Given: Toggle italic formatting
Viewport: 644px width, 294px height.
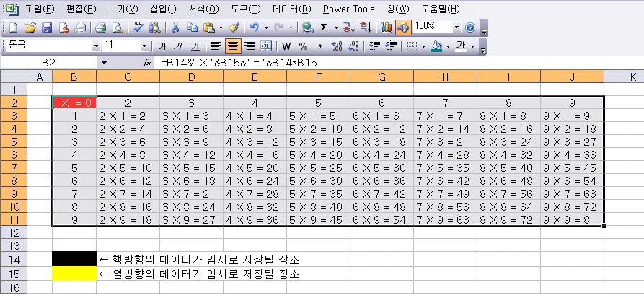Looking at the screenshot, I should click(x=179, y=46).
